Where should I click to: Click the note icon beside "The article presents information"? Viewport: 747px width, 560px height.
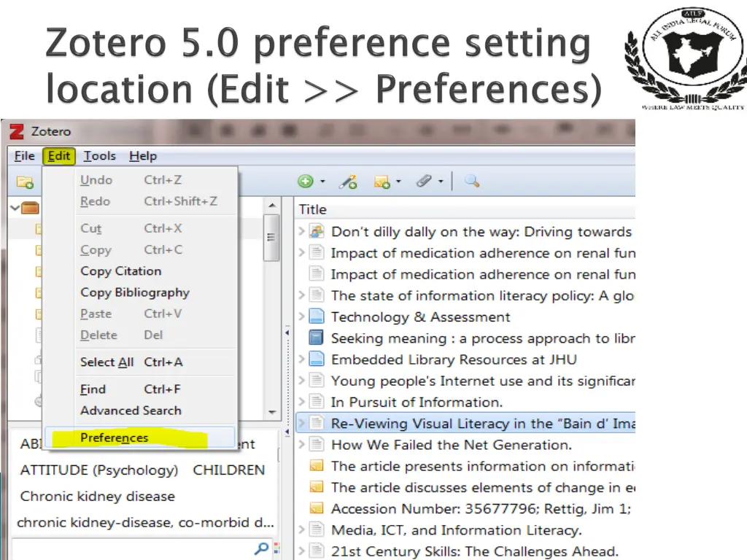pos(317,465)
